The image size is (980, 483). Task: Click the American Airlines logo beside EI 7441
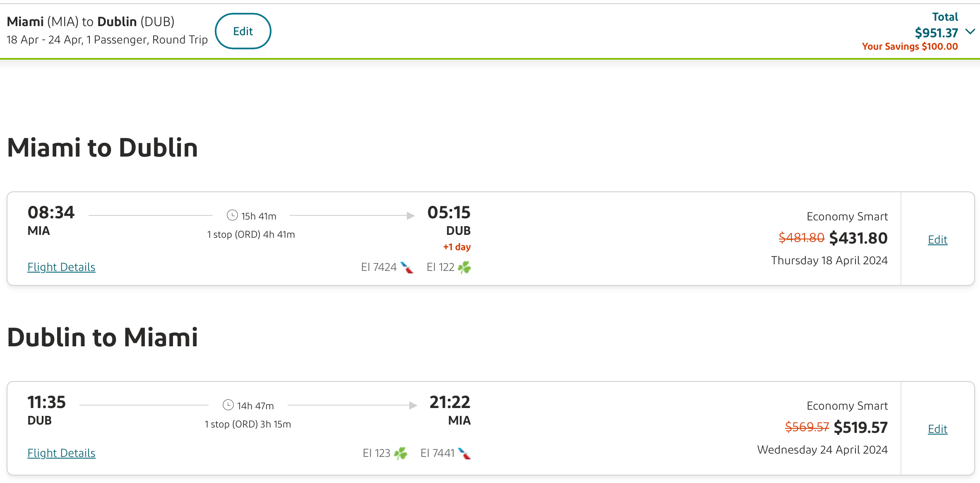click(x=465, y=453)
